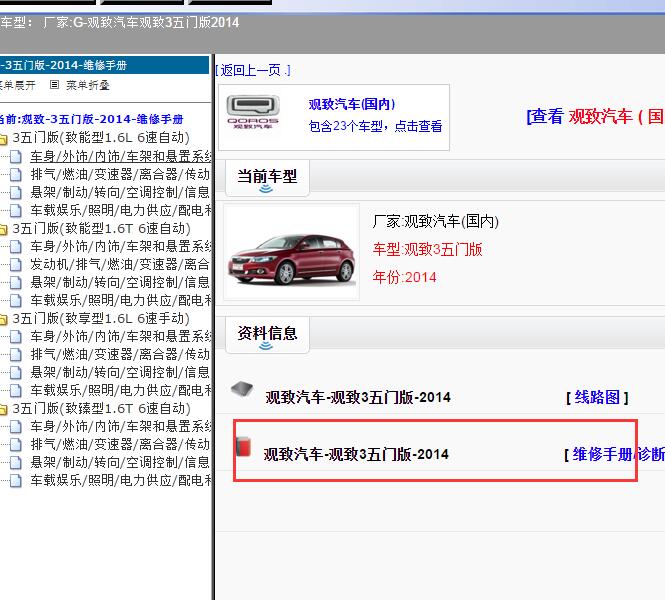The image size is (665, 600).
Task: Open 车载娱乐/照明/电力供应 under 致臻型1.6T folder
Action: point(120,480)
